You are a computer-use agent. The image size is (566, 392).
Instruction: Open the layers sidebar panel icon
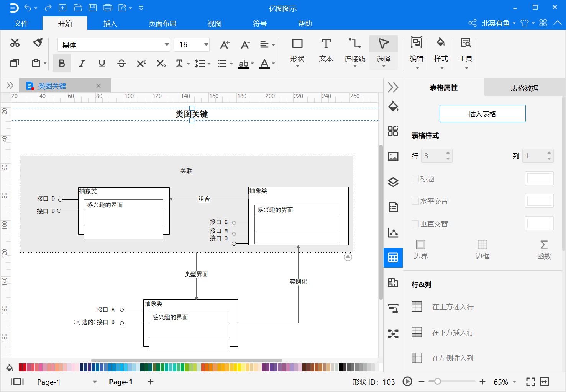393,182
